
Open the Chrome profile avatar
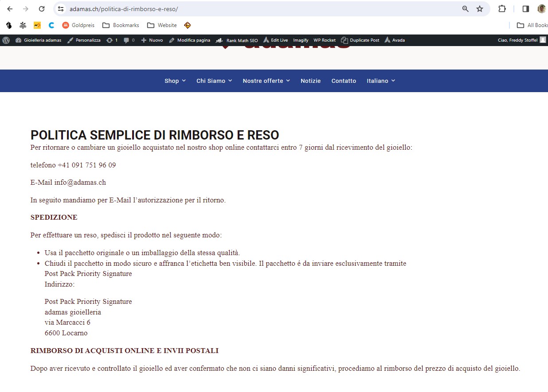click(541, 9)
